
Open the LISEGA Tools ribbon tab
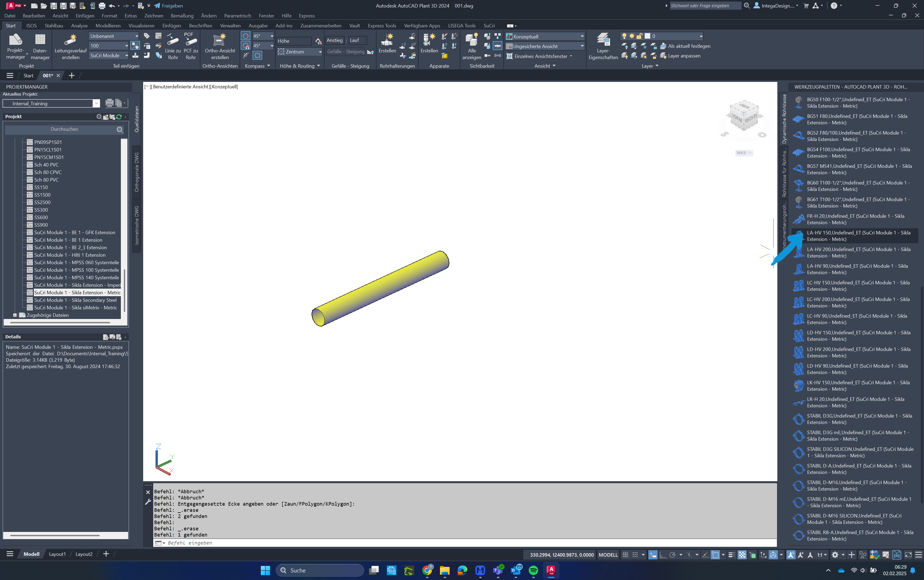[x=462, y=26]
